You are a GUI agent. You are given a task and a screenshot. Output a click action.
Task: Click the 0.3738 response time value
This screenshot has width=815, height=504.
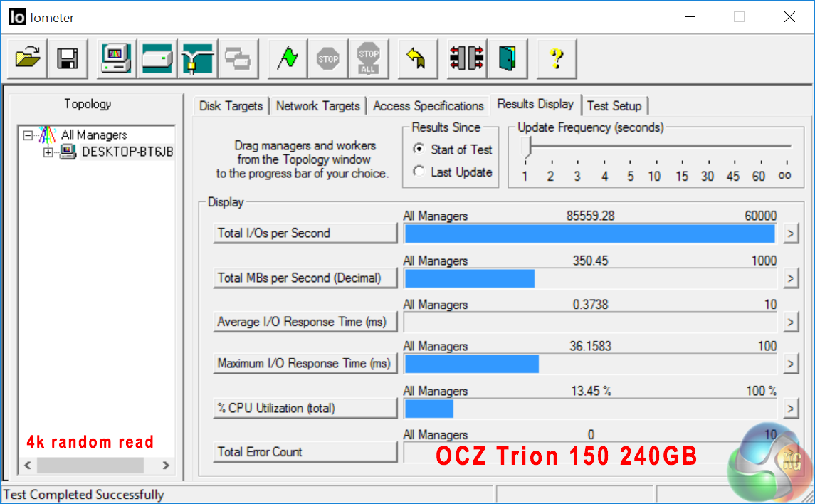(x=590, y=305)
